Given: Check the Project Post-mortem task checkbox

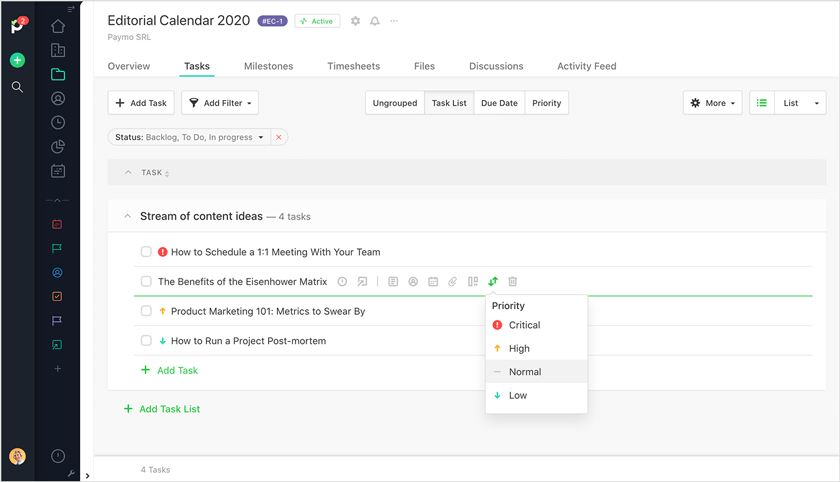Looking at the screenshot, I should tap(146, 341).
